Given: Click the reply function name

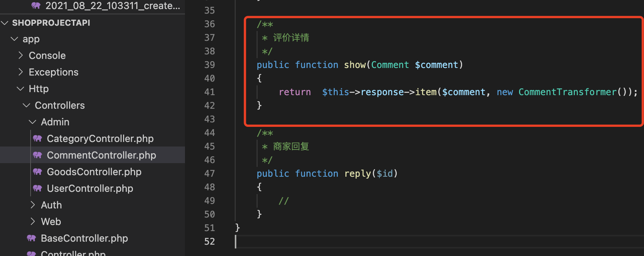Looking at the screenshot, I should (x=357, y=174).
